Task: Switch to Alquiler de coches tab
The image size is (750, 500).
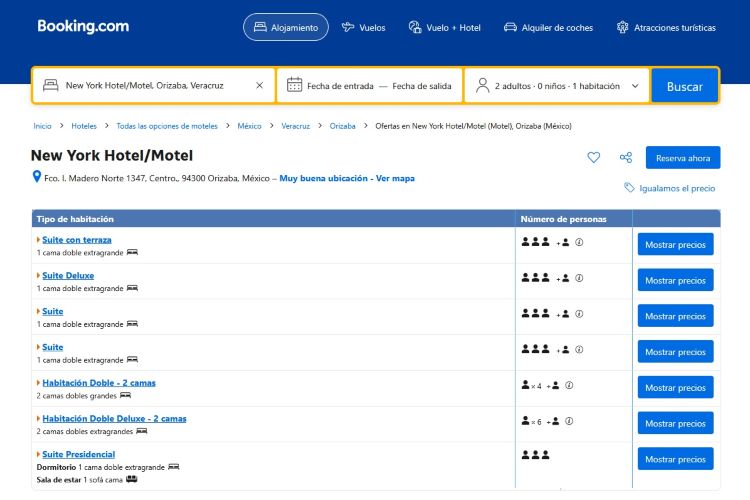Action: point(547,28)
